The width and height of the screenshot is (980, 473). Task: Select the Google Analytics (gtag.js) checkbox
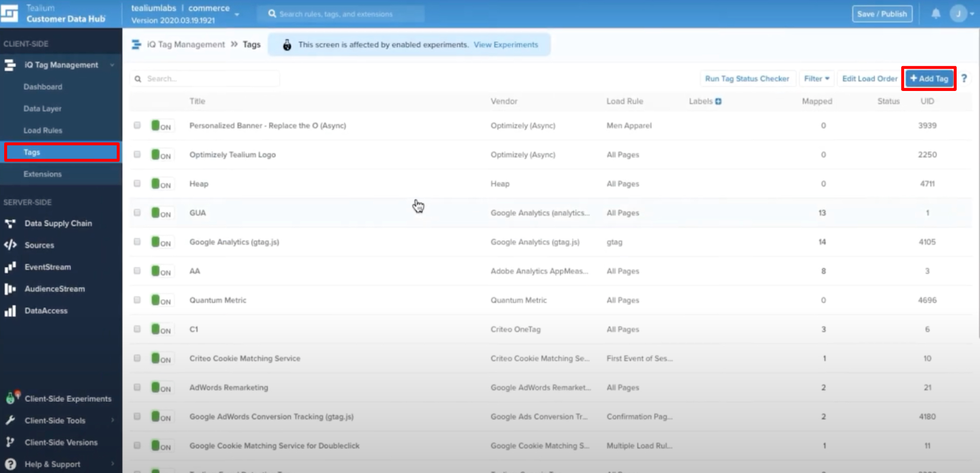pos(137,242)
